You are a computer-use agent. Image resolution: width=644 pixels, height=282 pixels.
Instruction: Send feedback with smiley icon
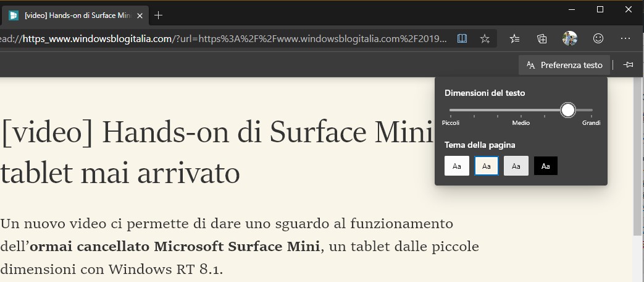tap(598, 38)
